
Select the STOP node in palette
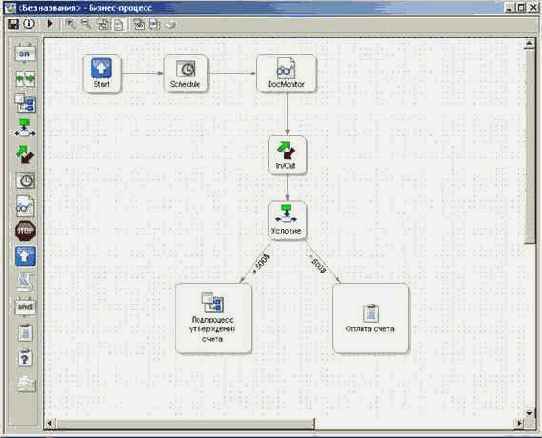pos(26,231)
